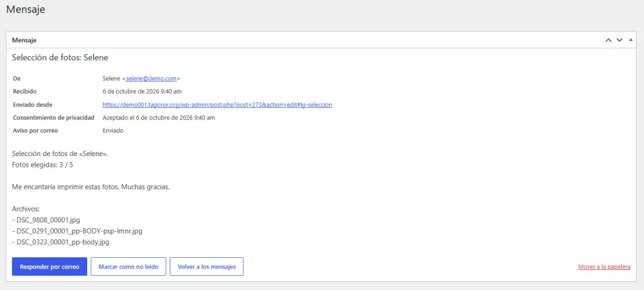This screenshot has height=290, width=644.
Task: Click the Enviado status for Aviso por correo
Action: coord(113,131)
